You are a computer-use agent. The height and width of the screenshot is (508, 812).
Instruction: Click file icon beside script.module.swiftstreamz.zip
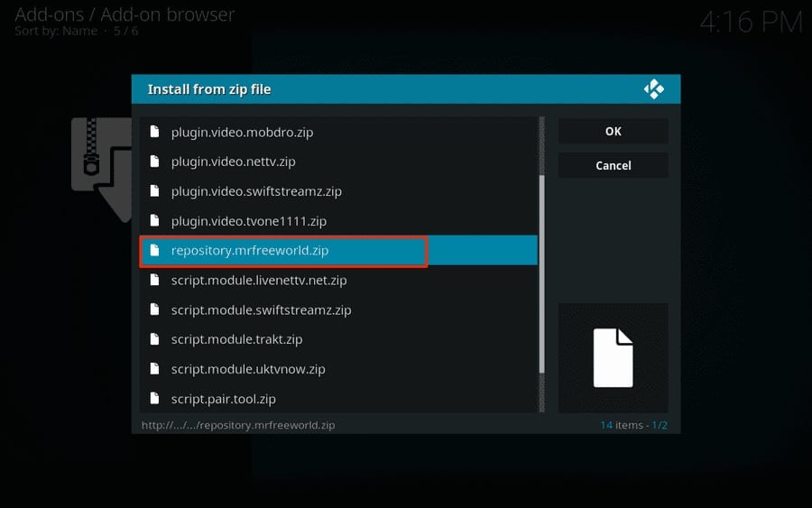point(154,309)
